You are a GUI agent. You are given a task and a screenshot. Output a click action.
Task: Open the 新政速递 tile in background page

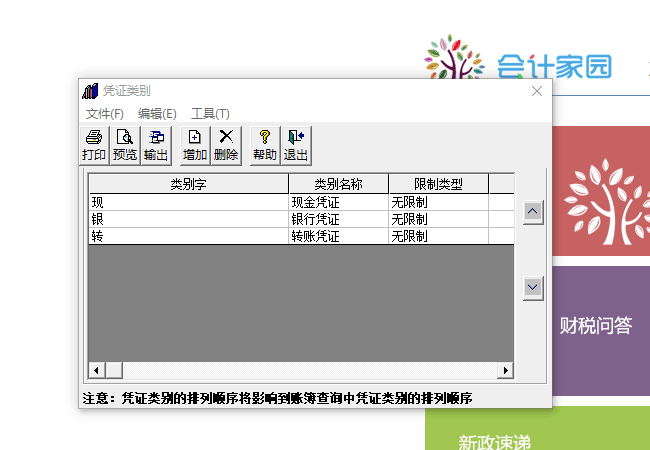tap(537, 429)
